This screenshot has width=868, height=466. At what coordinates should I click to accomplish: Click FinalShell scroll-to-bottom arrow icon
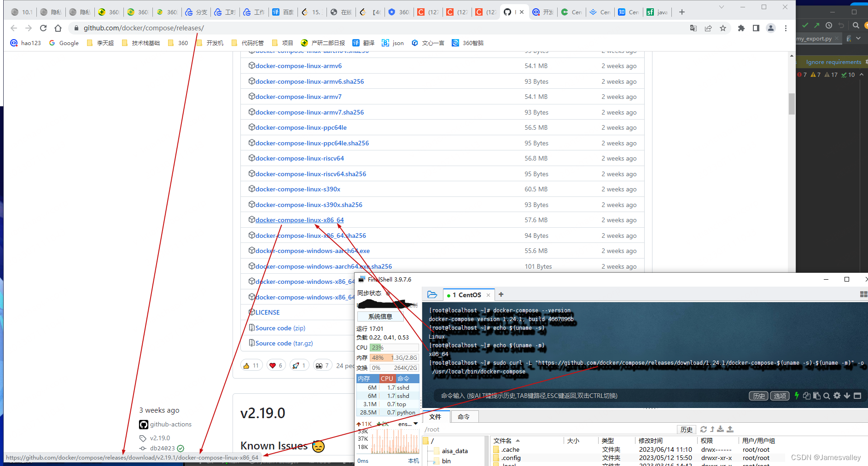click(847, 396)
